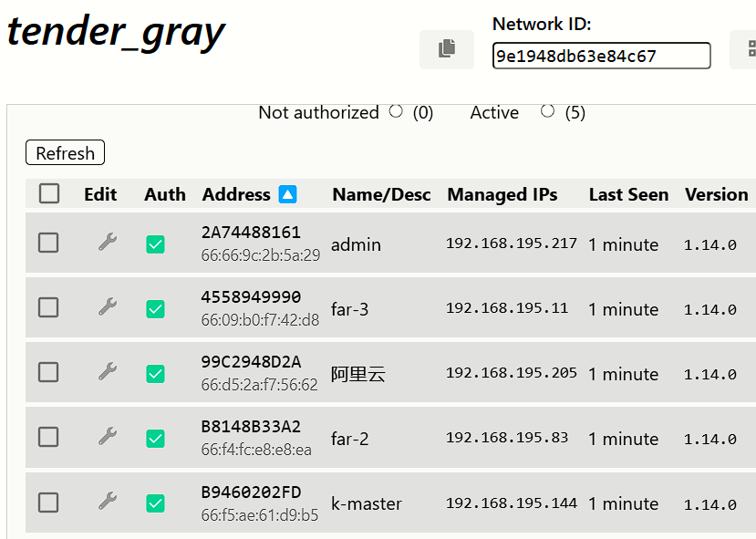This screenshot has height=539, width=756.
Task: Click the far-2 name field
Action: click(350, 439)
